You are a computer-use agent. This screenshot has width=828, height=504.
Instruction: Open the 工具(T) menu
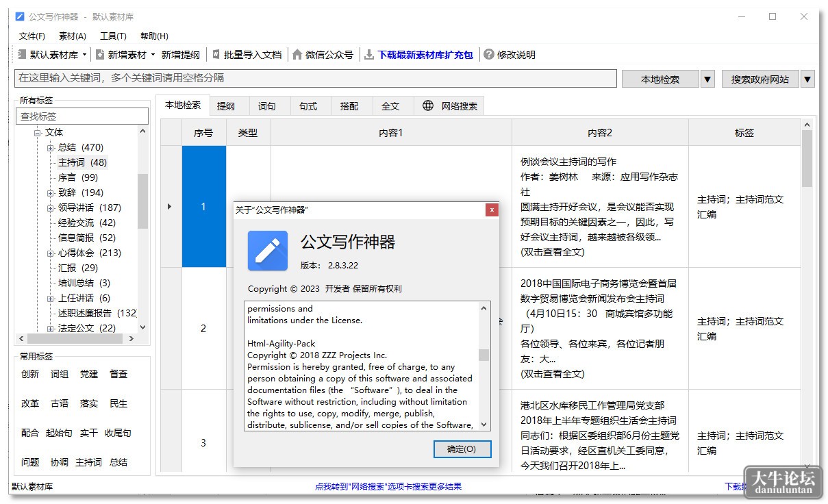pos(113,36)
